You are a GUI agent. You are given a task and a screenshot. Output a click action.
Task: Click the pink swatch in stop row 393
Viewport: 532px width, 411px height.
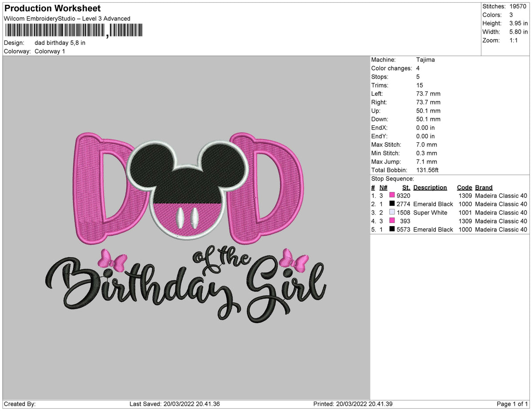pos(392,221)
